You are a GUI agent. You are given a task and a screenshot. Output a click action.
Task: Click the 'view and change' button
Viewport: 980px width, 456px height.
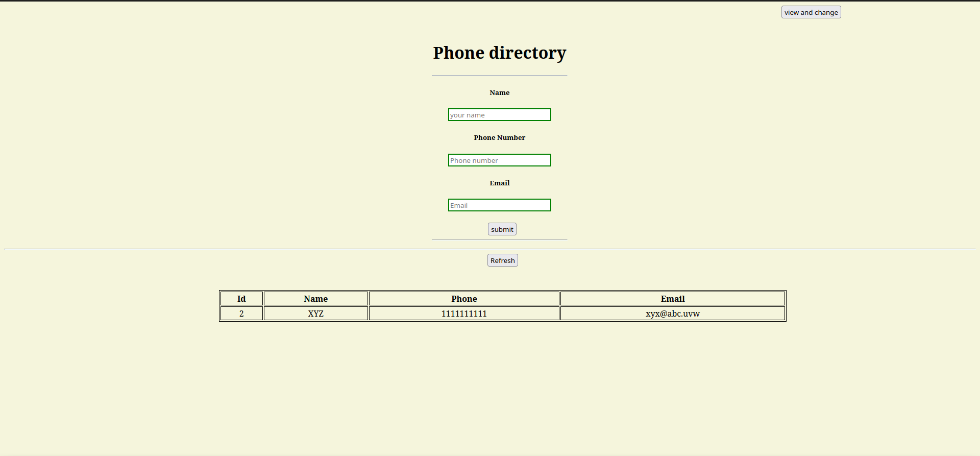[811, 12]
